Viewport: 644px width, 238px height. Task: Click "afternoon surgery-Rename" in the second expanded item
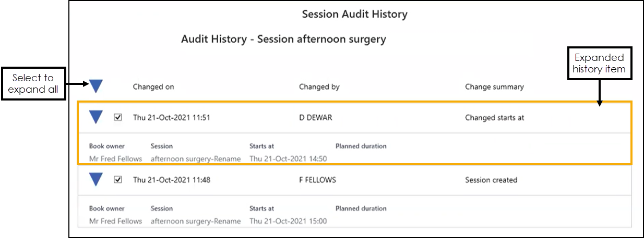[196, 221]
